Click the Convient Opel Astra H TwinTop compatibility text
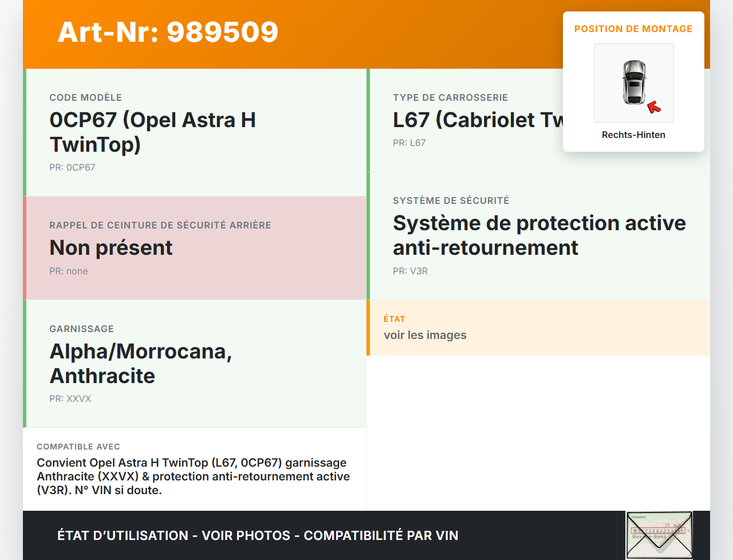Screen dimensions: 733x560 193,476
